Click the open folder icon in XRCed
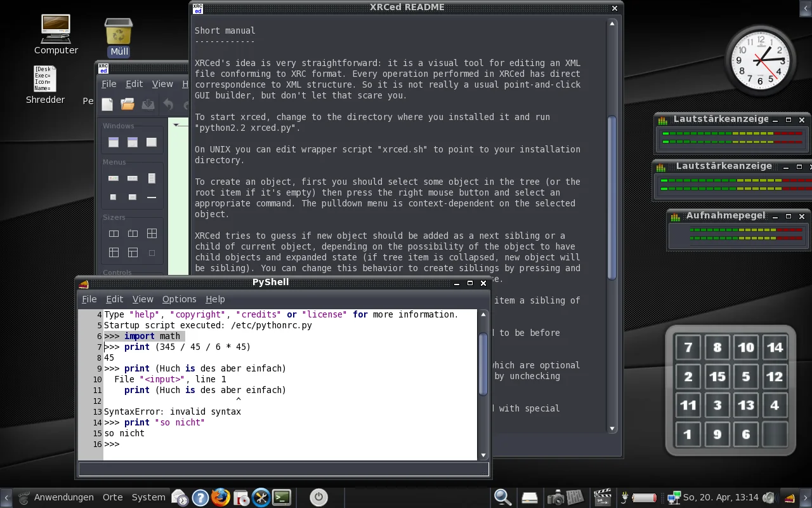Screen dimensions: 812x508 pos(128,105)
